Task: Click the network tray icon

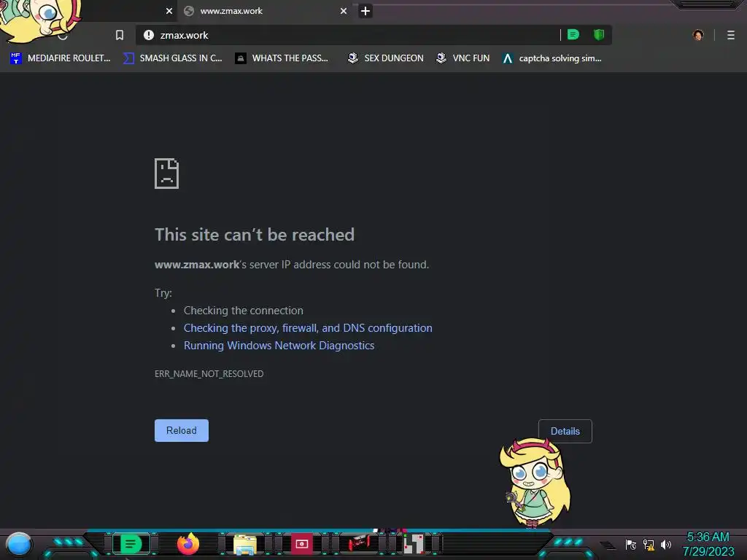Action: click(649, 544)
